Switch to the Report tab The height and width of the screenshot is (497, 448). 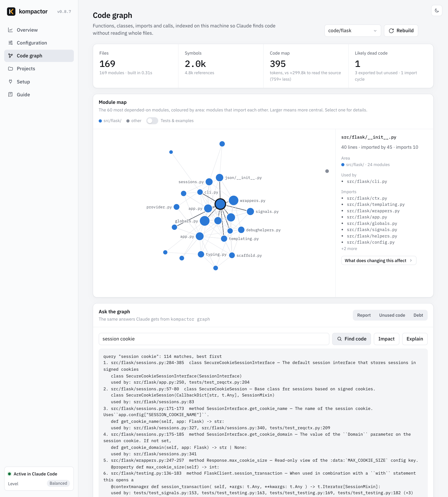(x=364, y=315)
